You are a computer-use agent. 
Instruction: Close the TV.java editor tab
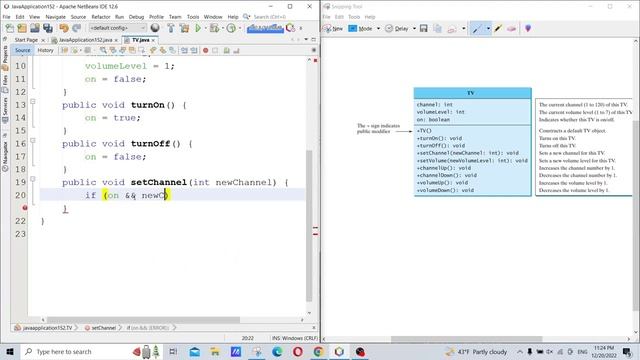tap(153, 40)
